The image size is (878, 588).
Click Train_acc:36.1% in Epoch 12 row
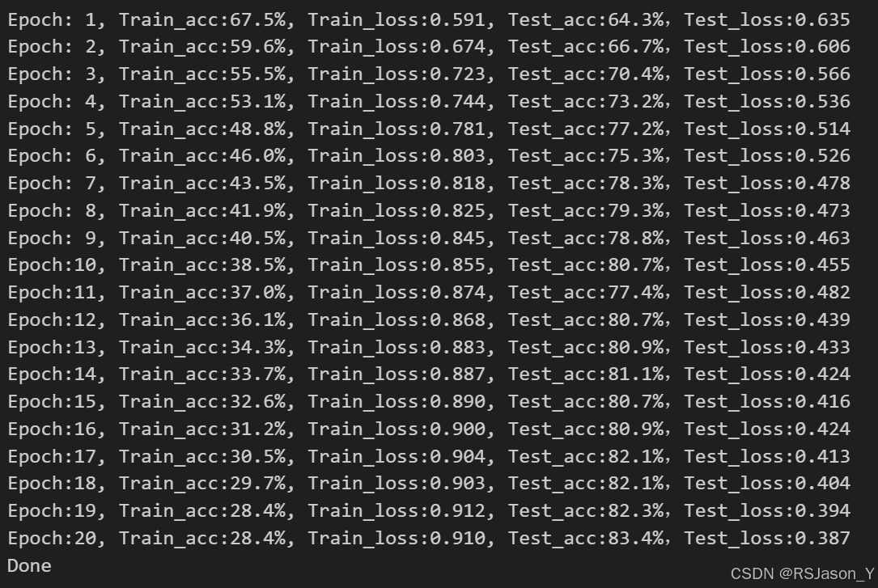pyautogui.click(x=202, y=320)
